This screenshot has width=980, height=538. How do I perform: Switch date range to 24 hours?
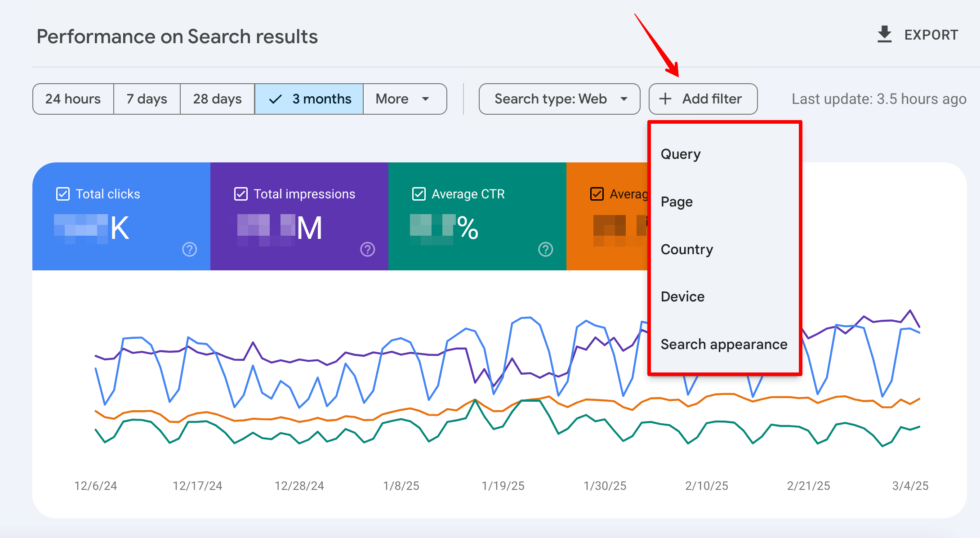pyautogui.click(x=73, y=99)
